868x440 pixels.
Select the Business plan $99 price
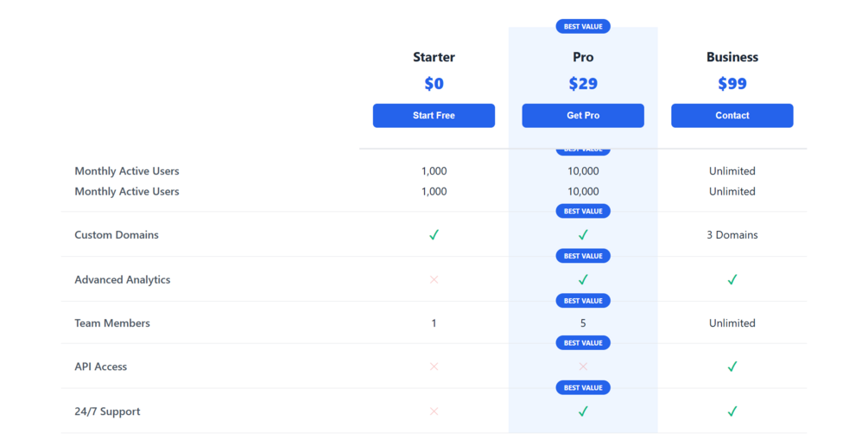pos(732,84)
